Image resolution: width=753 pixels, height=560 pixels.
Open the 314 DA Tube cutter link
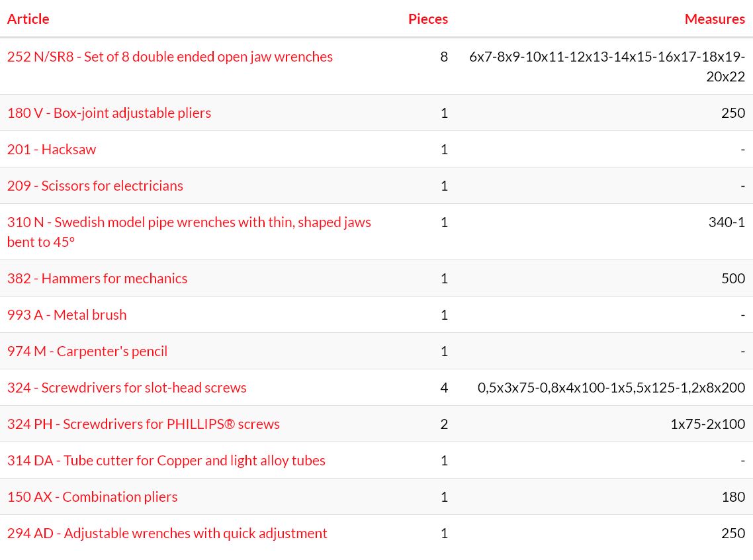click(x=166, y=461)
